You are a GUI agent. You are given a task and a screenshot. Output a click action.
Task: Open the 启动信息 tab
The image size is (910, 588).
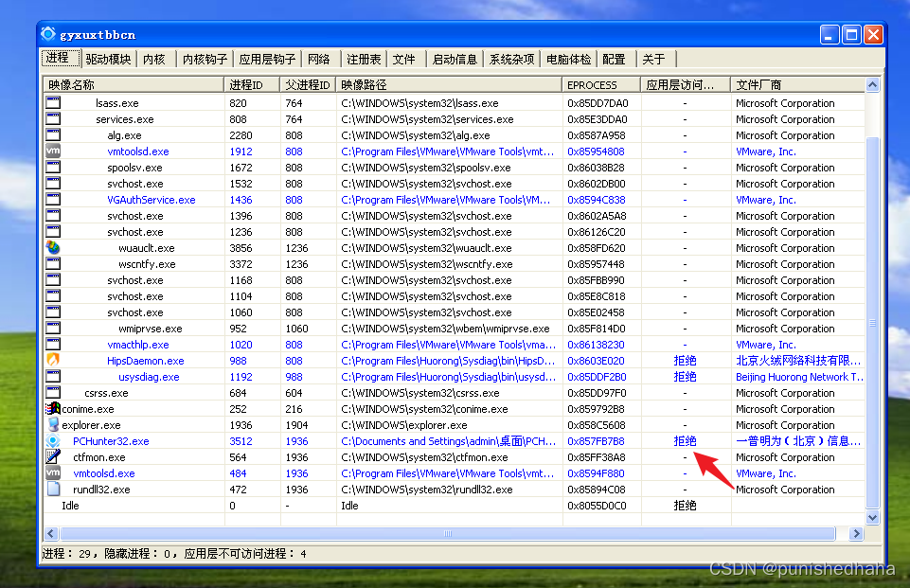click(x=455, y=60)
